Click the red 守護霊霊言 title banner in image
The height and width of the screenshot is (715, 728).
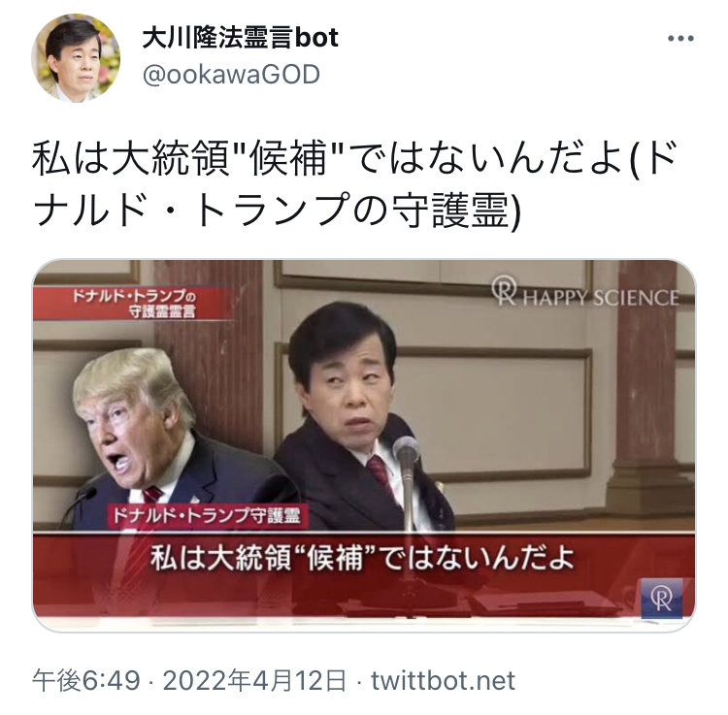coord(134,304)
